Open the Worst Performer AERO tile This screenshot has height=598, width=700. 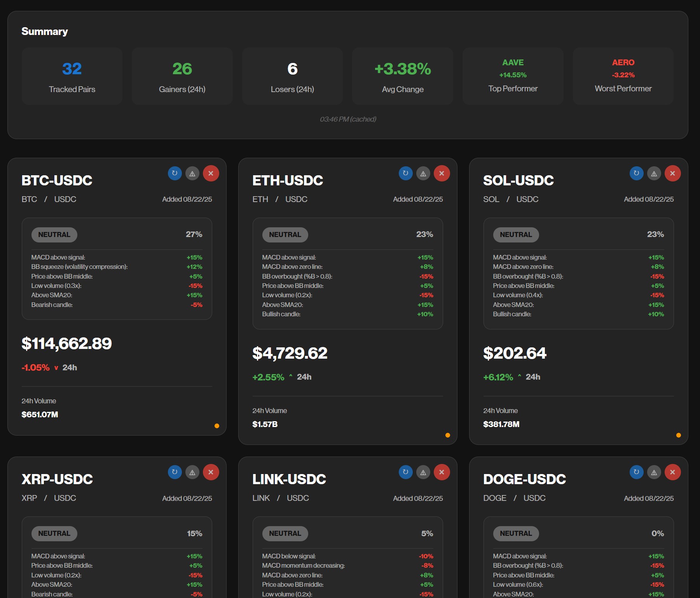623,76
